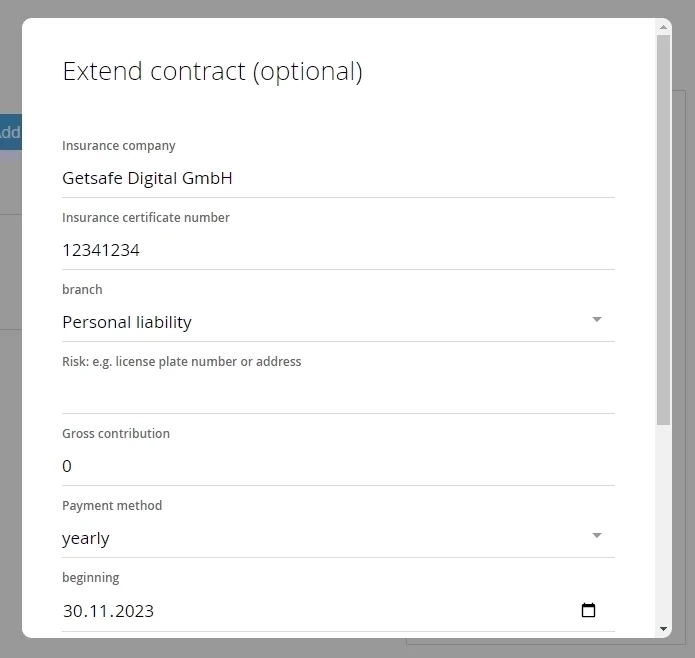The image size is (695, 658).
Task: Click the scrollbar up arrow
Action: [x=663, y=27]
